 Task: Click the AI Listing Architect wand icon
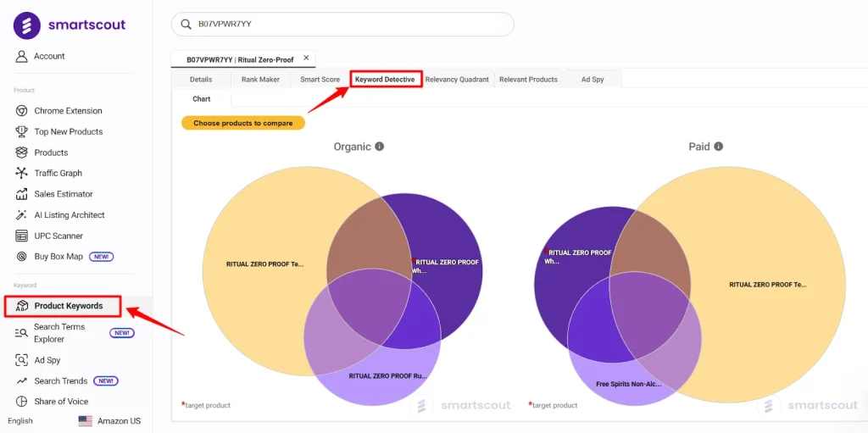(x=21, y=215)
